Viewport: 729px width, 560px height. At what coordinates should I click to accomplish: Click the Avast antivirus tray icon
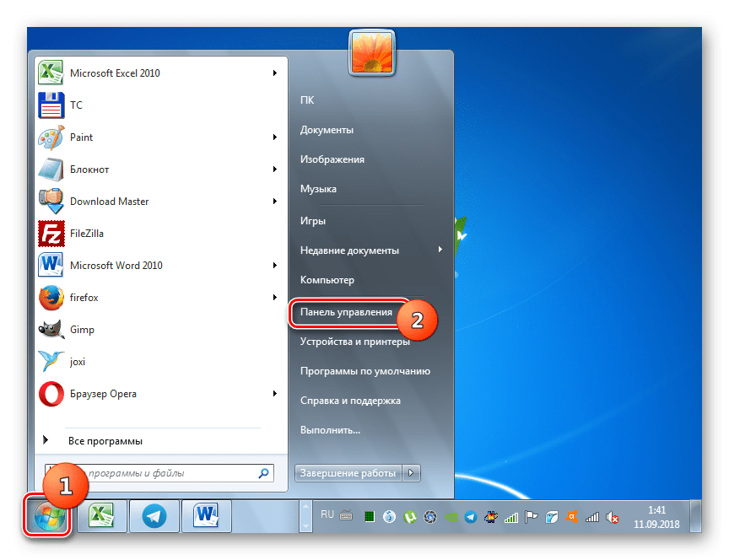pos(570,516)
